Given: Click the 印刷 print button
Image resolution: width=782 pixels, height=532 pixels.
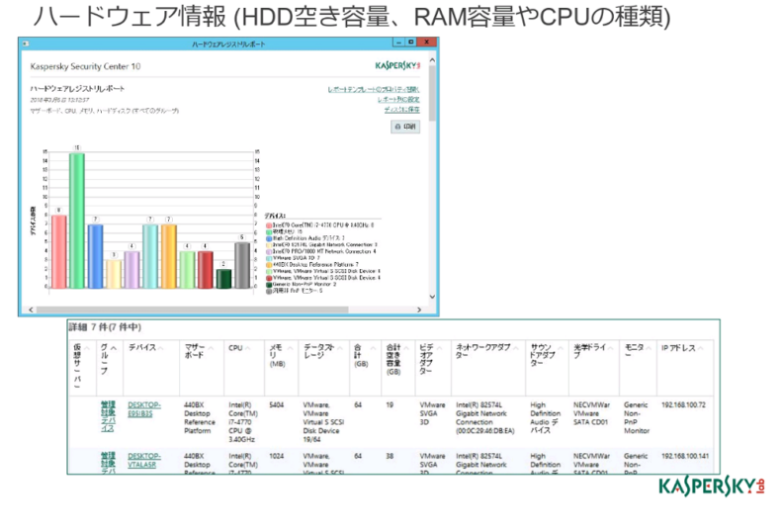Looking at the screenshot, I should [405, 128].
